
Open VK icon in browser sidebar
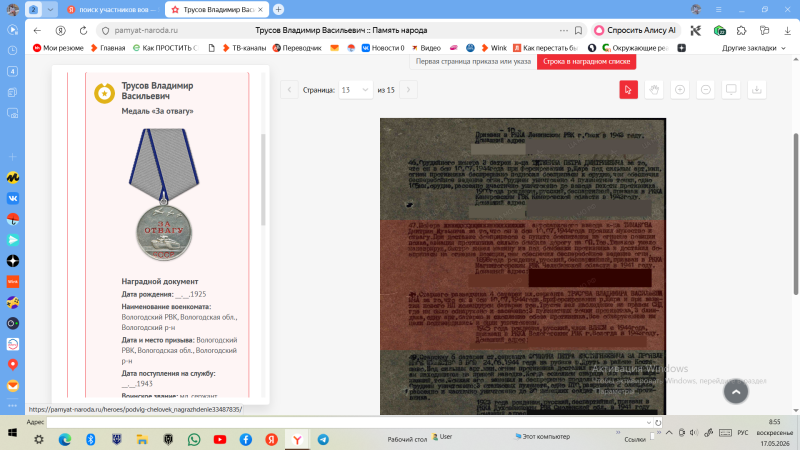[13, 198]
